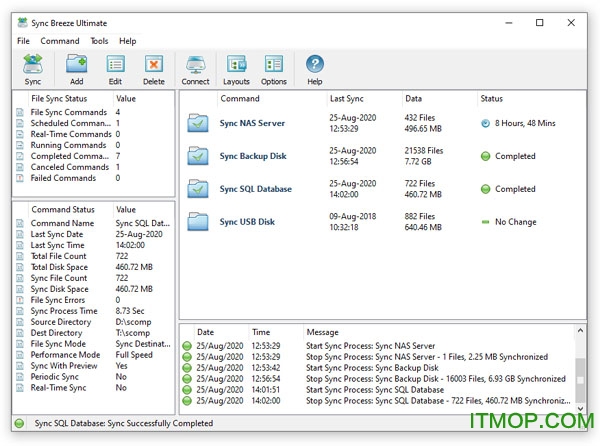Screen dimensions: 600x446
Task: Click the Running Commands row
Action: 94,145
